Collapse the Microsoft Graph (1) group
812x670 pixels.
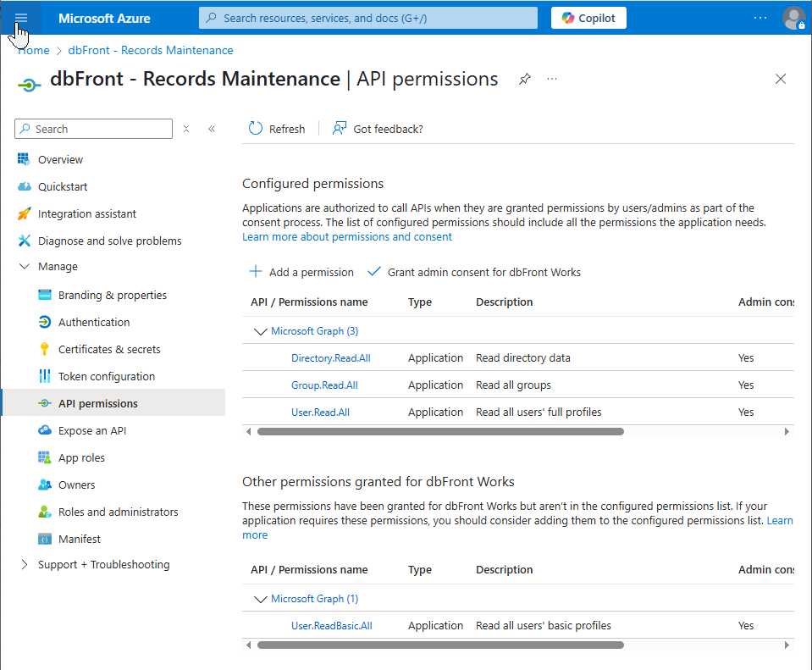(261, 599)
